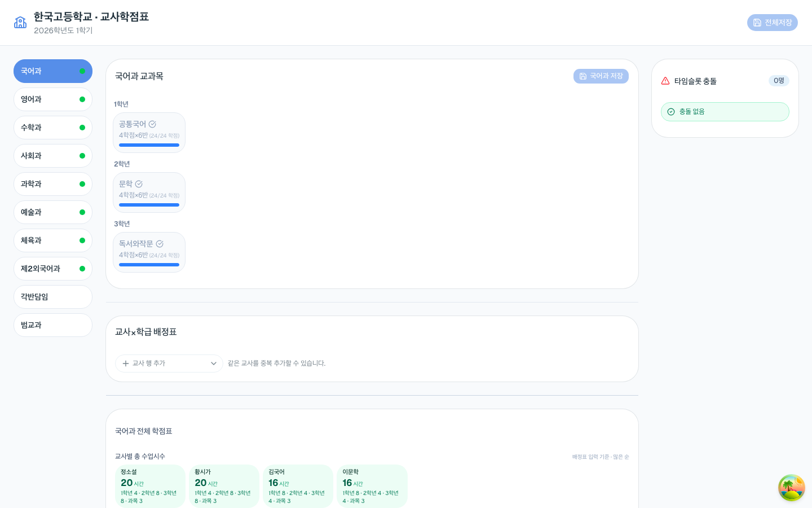Select the 영어과 department tab

pyautogui.click(x=53, y=99)
